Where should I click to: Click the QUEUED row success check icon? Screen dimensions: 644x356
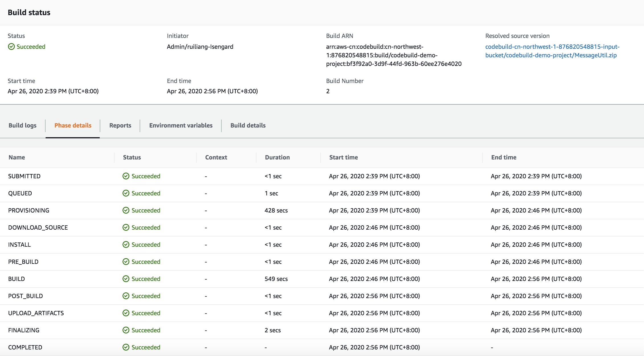(126, 193)
